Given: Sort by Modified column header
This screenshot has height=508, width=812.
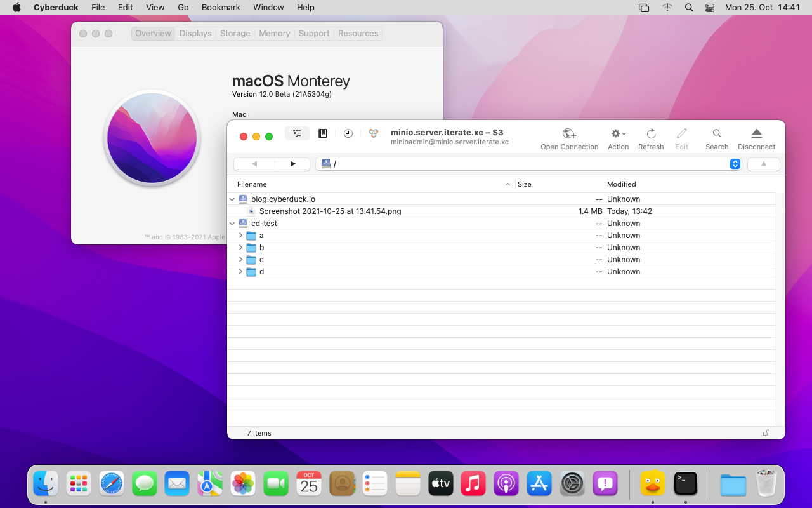Looking at the screenshot, I should click(690, 184).
